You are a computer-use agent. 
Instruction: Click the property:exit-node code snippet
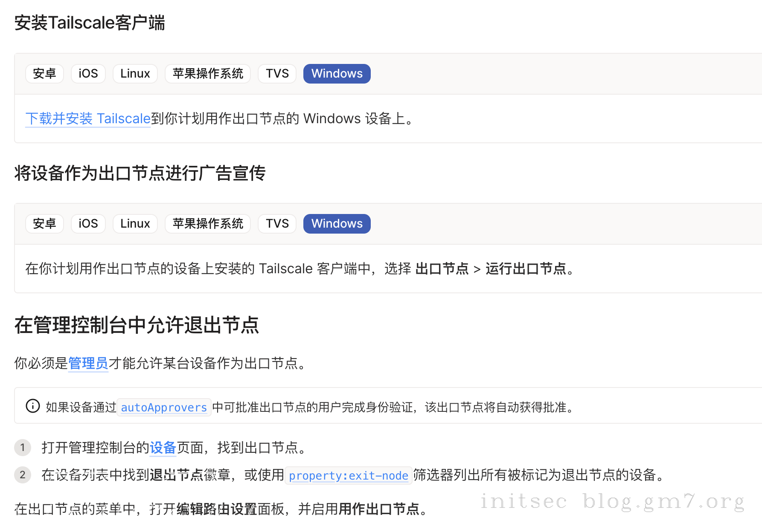click(348, 475)
